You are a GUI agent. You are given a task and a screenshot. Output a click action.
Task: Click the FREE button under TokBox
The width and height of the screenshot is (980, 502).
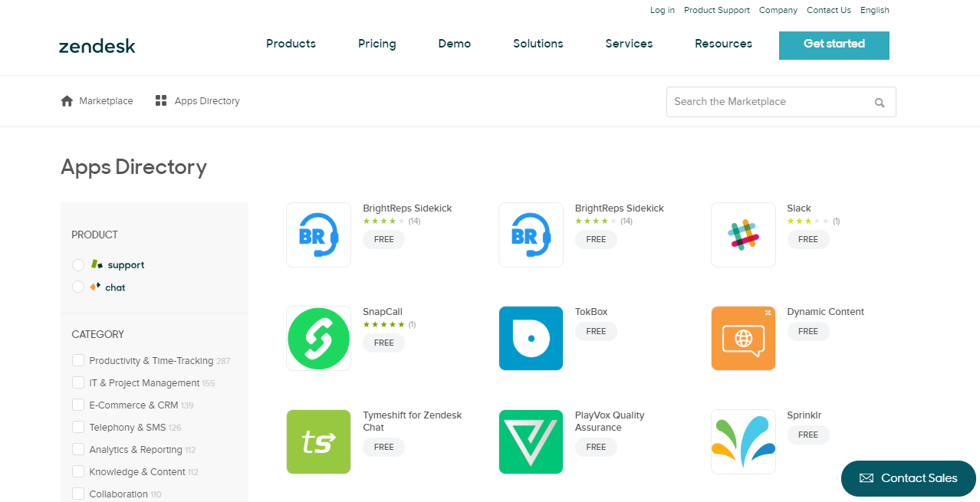coord(597,331)
